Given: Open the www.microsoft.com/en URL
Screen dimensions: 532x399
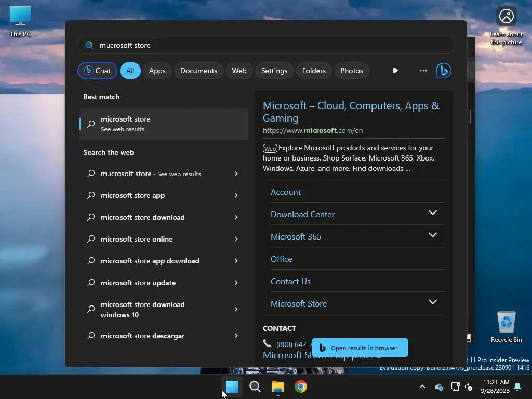Looking at the screenshot, I should [x=313, y=130].
